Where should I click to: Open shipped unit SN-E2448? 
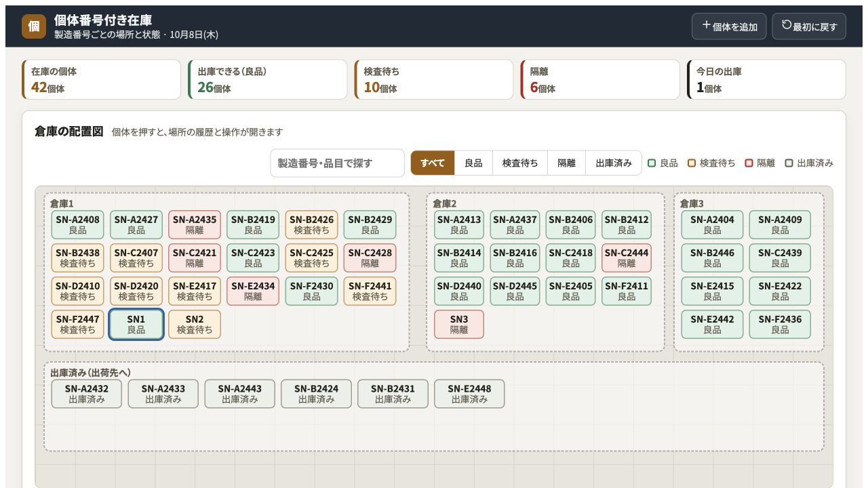pyautogui.click(x=470, y=394)
